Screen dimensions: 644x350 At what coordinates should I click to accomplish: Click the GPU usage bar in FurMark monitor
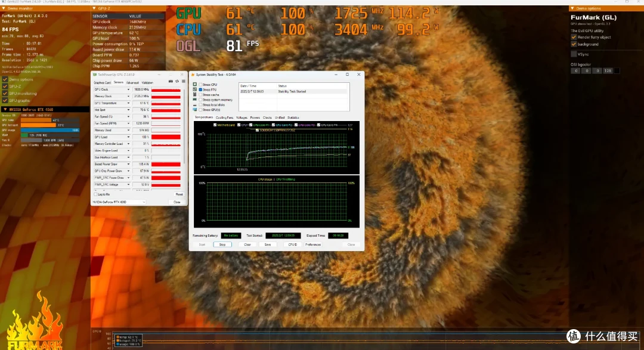[49, 130]
